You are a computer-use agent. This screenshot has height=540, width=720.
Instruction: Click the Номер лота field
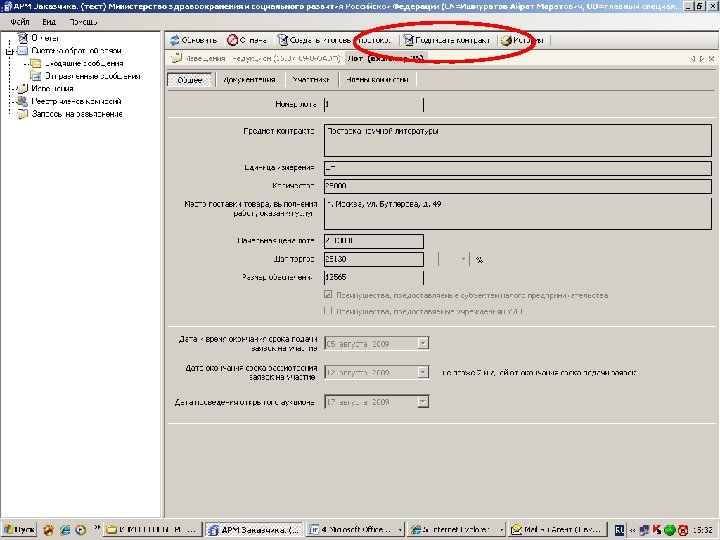click(373, 104)
